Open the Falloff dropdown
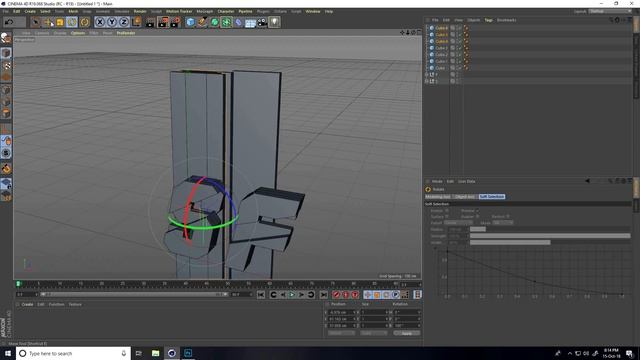 [x=458, y=223]
